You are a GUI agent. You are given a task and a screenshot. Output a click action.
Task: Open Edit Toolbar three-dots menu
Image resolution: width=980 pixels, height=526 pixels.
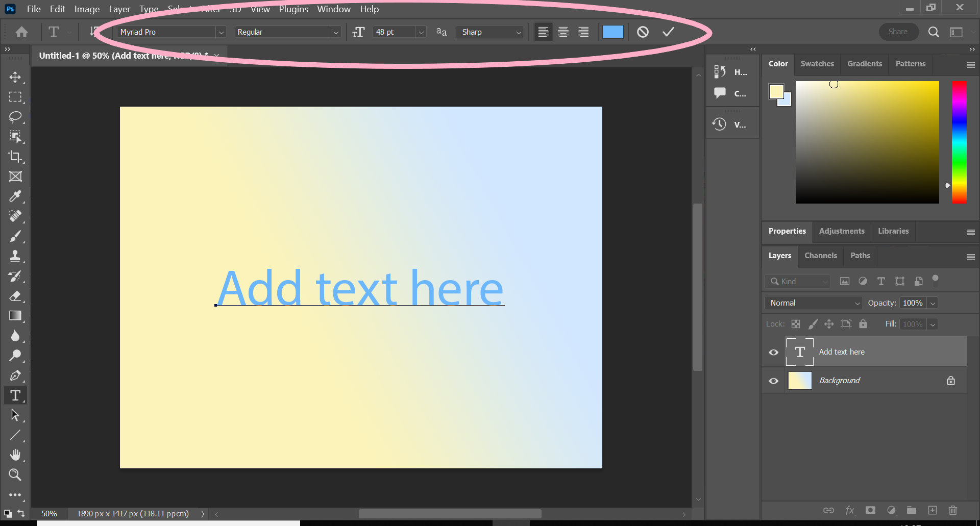(15, 495)
